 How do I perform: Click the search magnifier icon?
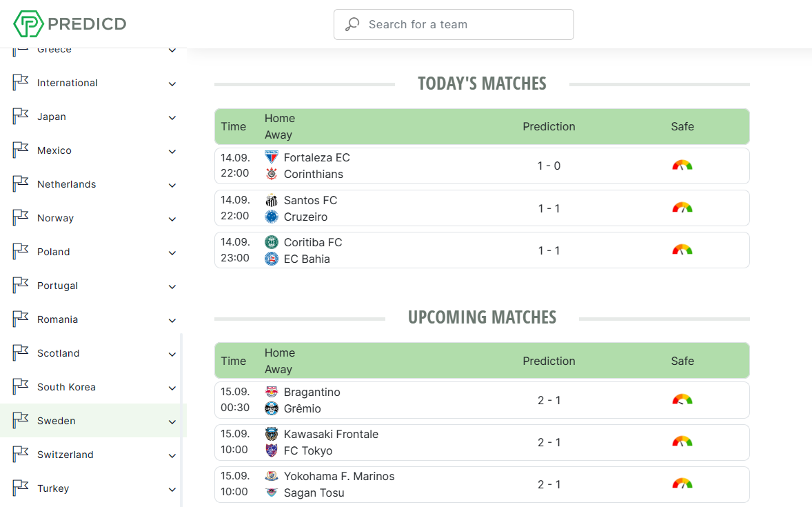pyautogui.click(x=352, y=23)
